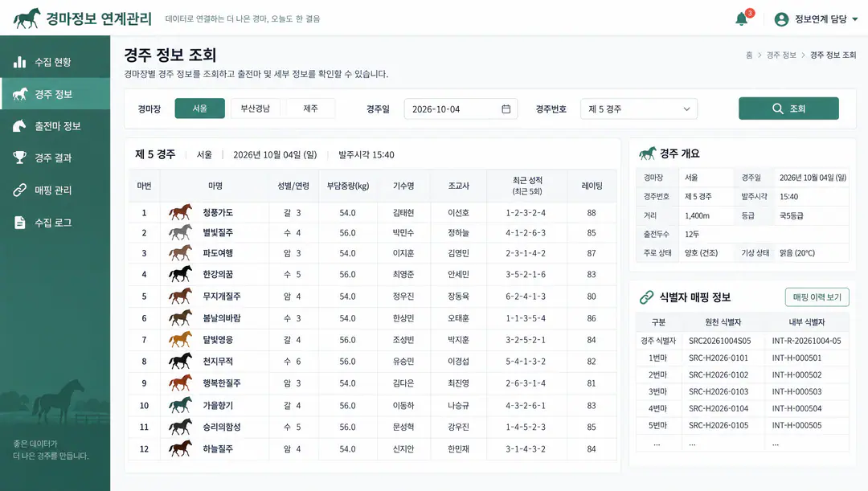
Task: Open the 정보연계 담당 account dropdown arrow
Action: pos(854,19)
